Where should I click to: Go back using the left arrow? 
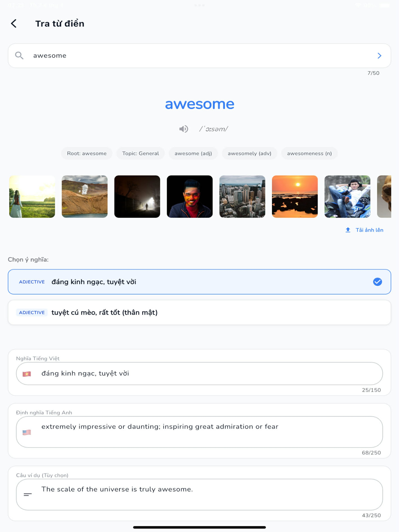(14, 24)
